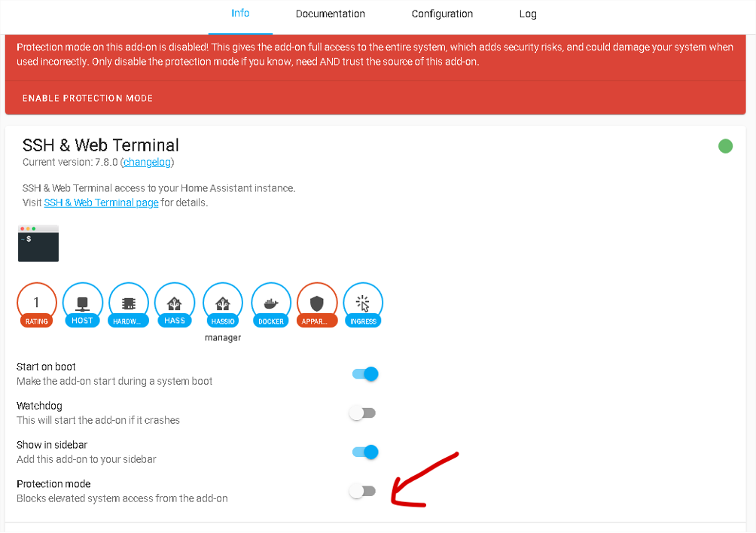Screen dimensions: 756x533
Task: Click 'Add this add-on to your sidebar' text
Action: click(x=87, y=459)
